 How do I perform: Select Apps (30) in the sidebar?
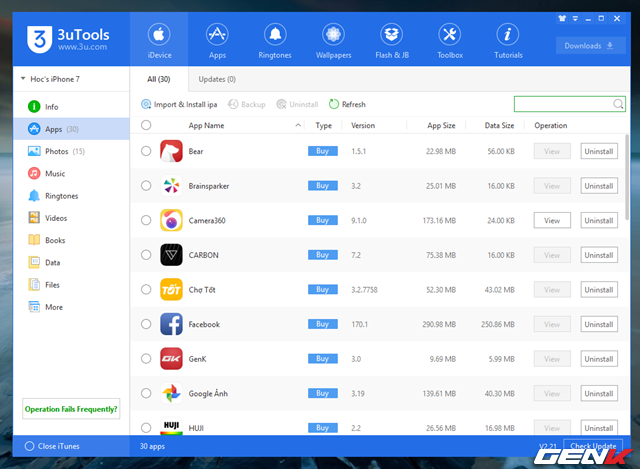click(71, 129)
